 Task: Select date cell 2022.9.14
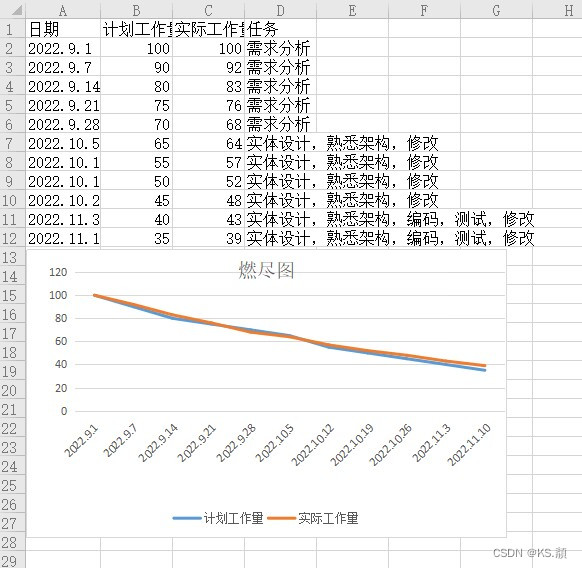point(63,86)
